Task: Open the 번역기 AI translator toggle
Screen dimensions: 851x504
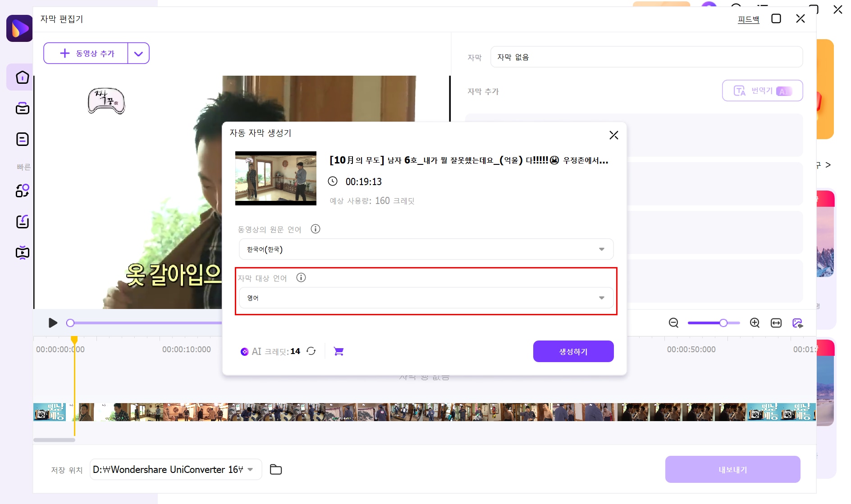Action: [x=762, y=91]
